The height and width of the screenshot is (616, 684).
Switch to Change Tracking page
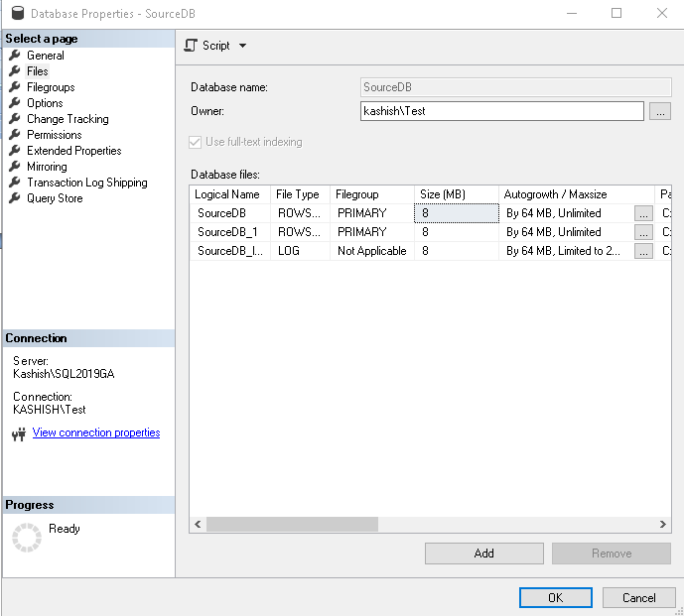[x=68, y=119]
